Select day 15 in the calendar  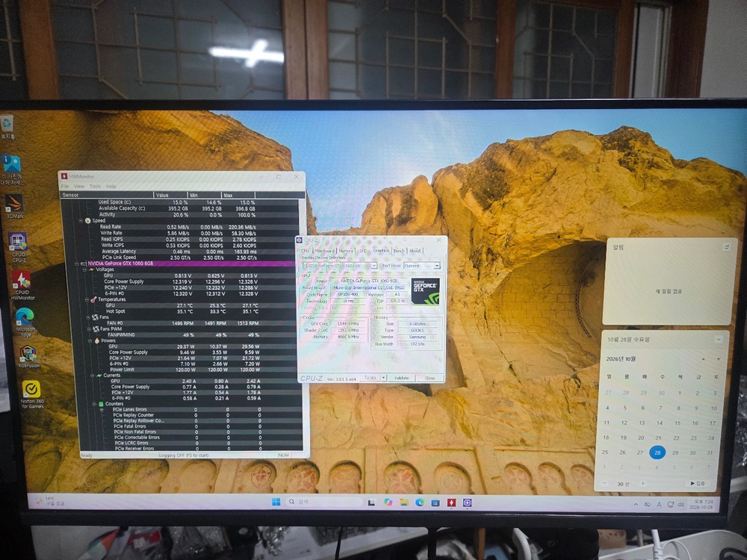(677, 423)
